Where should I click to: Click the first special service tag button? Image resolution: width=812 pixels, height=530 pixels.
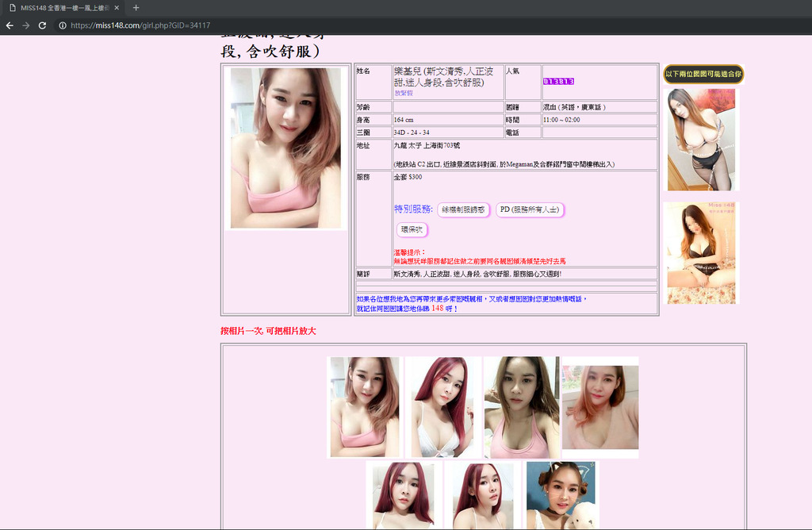463,209
